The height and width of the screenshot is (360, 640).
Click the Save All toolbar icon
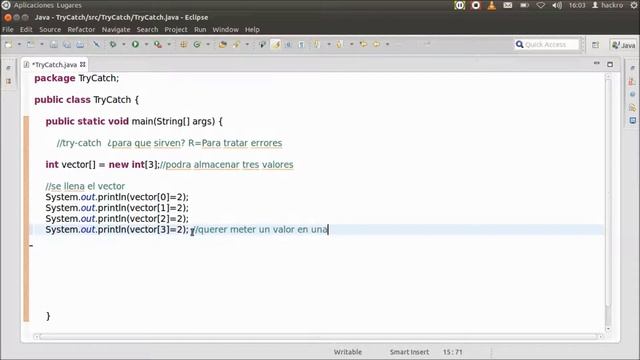pyautogui.click(x=67, y=44)
